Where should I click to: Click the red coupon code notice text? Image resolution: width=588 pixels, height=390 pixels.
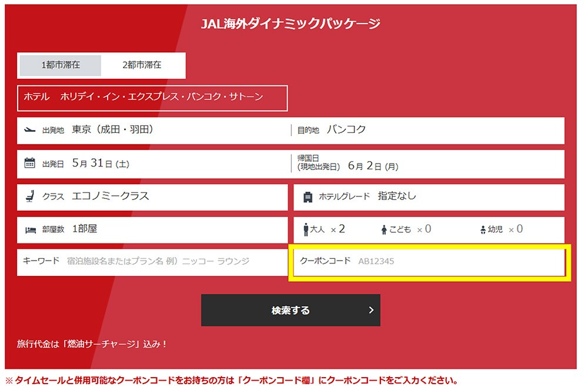click(x=232, y=381)
